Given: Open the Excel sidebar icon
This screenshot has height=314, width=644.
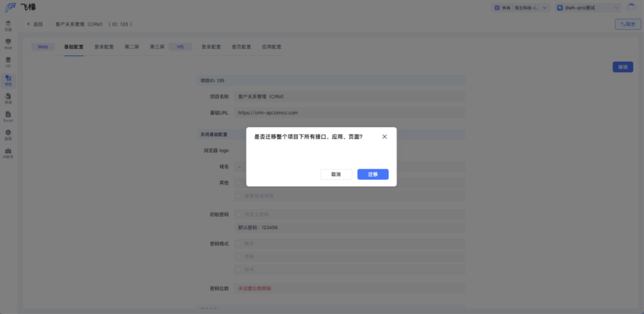Looking at the screenshot, I should click(8, 116).
